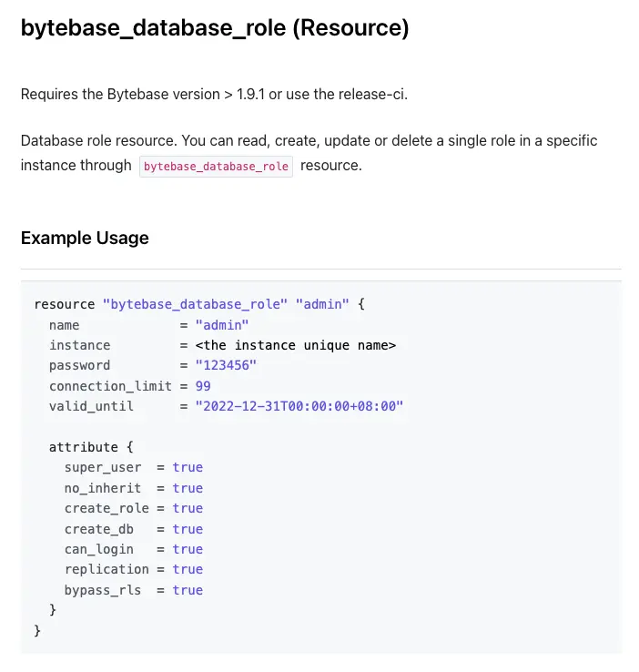Click the true value for bypass_rls
This screenshot has height=672, width=639.
188,590
